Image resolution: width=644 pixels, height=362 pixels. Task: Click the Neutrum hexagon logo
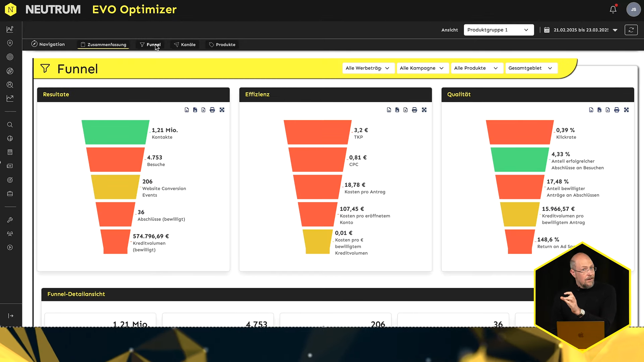(11, 9)
